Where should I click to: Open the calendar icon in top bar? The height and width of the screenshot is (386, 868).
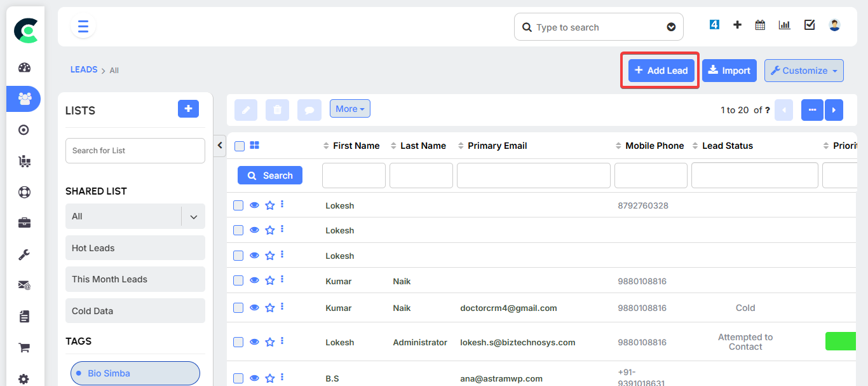tap(760, 25)
